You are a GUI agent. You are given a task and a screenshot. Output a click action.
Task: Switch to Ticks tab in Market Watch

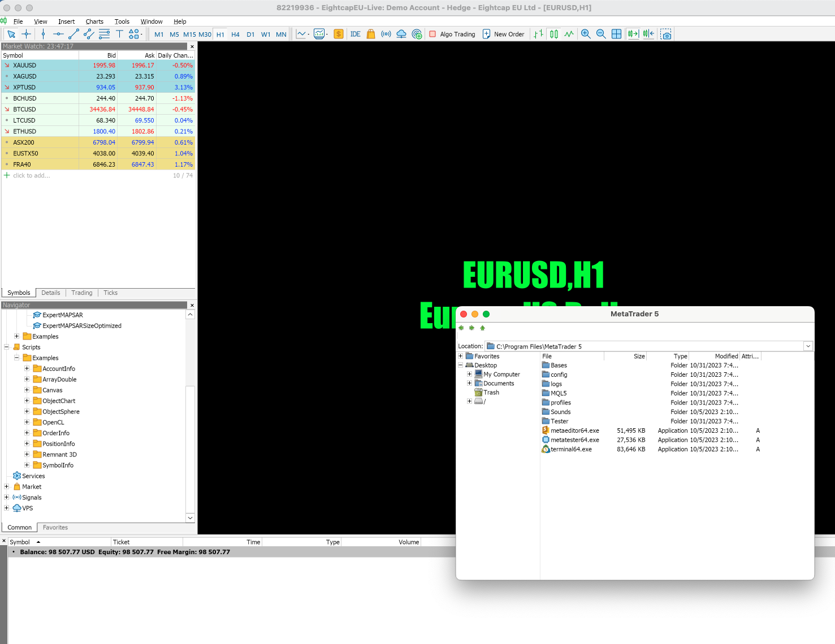click(111, 293)
